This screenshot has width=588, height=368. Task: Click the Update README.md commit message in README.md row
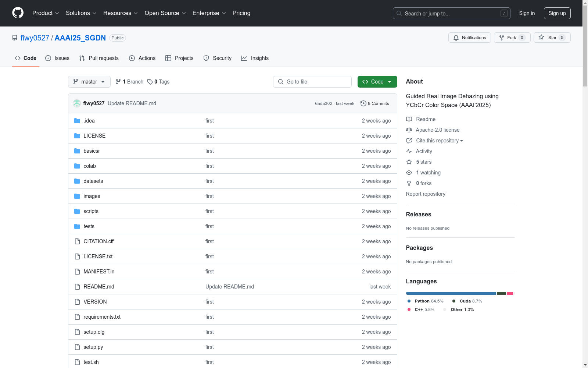(x=230, y=287)
